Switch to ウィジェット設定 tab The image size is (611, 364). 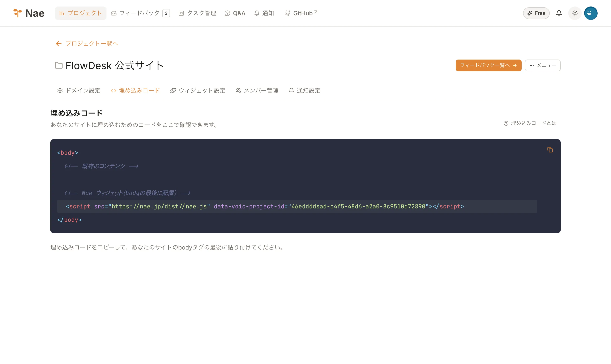(x=197, y=91)
